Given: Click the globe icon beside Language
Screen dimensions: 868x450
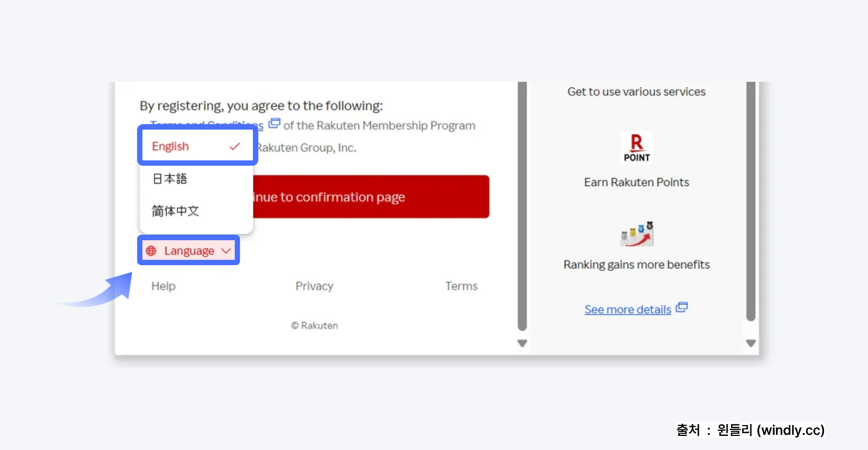Looking at the screenshot, I should click(x=151, y=250).
